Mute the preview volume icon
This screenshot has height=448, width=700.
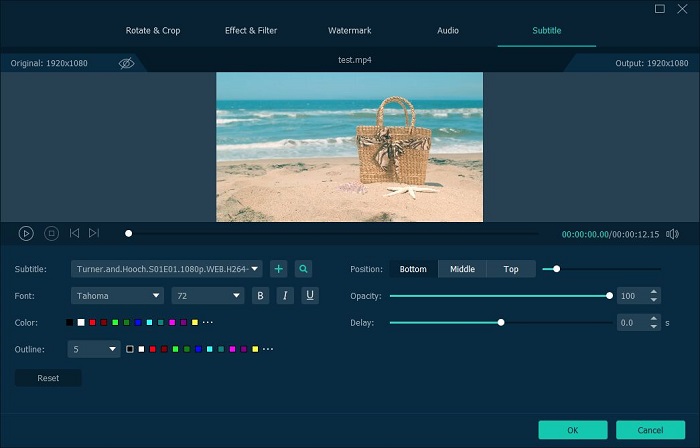click(672, 234)
